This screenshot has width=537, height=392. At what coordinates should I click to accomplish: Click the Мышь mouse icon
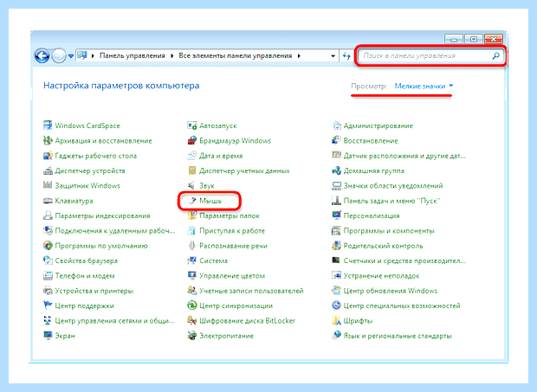pos(191,201)
